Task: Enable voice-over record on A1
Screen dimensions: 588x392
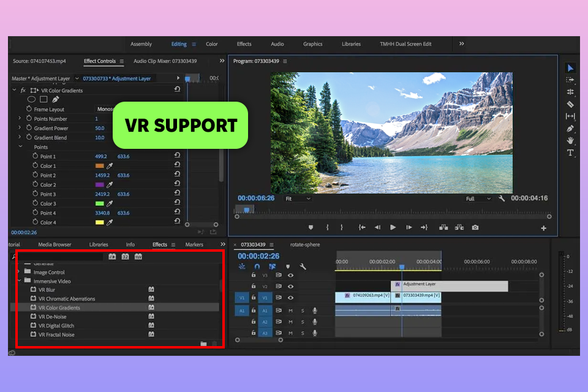Action: tap(315, 311)
